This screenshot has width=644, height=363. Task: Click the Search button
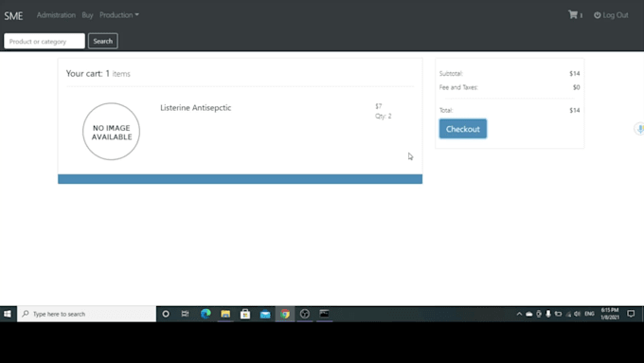click(102, 41)
